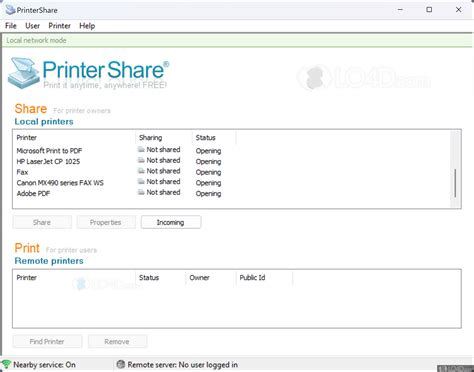Select the Adobe PDF printer
This screenshot has width=474, height=372.
(x=33, y=193)
